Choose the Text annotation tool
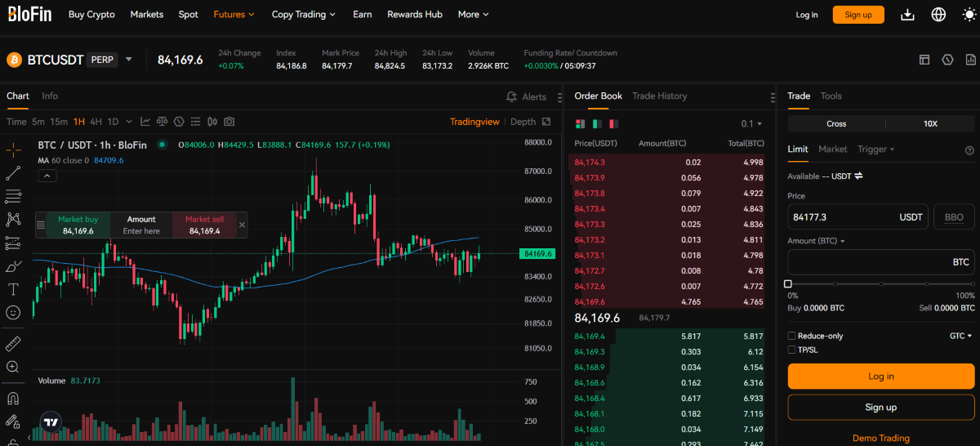The height and width of the screenshot is (446, 980). 13,289
